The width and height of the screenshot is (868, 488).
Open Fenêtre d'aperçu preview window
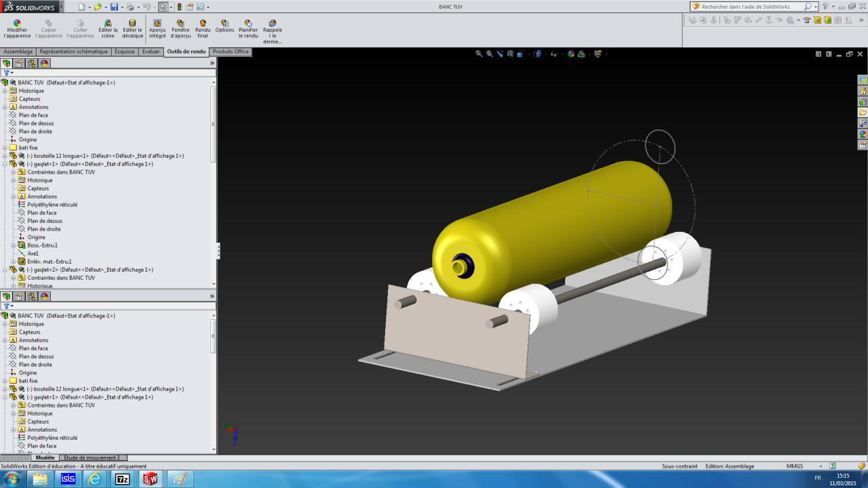[180, 29]
